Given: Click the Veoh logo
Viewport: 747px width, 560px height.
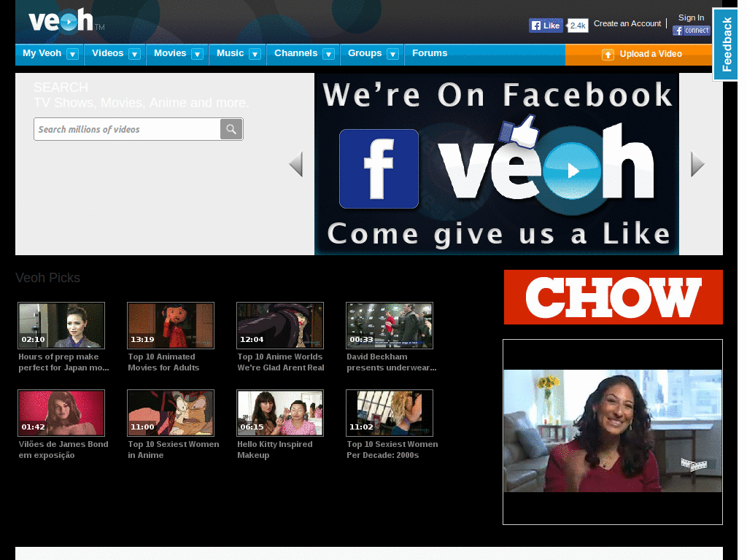Looking at the screenshot, I should coord(66,20).
